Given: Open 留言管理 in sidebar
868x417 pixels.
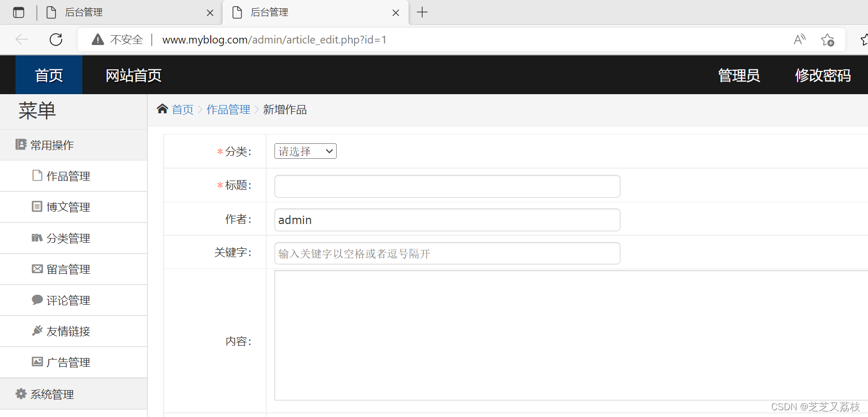Looking at the screenshot, I should (x=74, y=269).
